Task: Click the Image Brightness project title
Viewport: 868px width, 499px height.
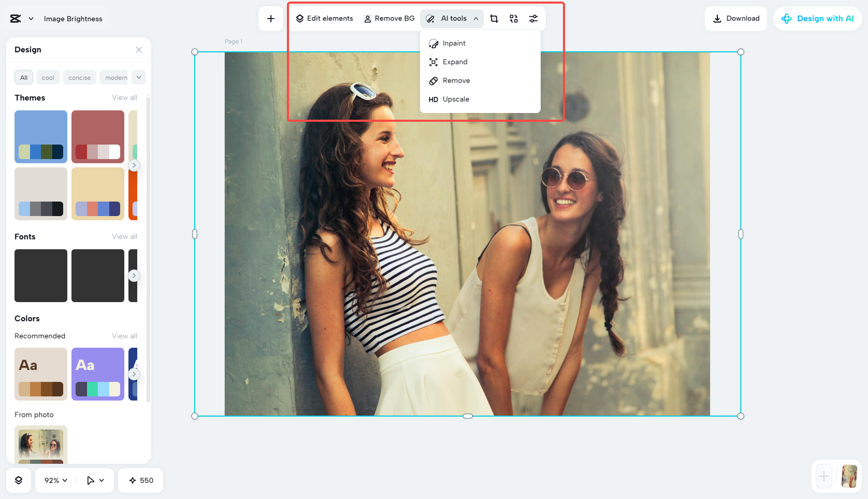Action: click(x=73, y=19)
